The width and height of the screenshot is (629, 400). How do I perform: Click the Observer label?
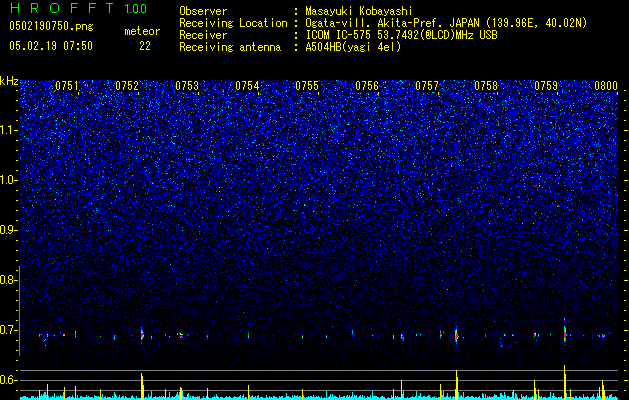tap(203, 11)
